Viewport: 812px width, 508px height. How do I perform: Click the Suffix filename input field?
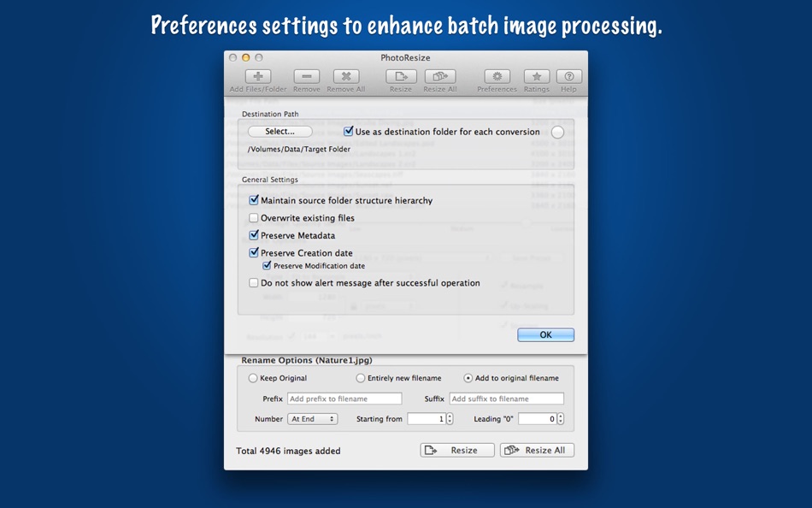(x=507, y=399)
